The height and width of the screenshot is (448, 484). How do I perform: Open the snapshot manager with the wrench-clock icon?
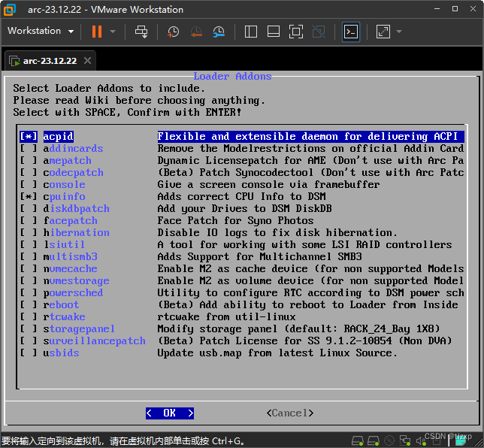[x=219, y=32]
